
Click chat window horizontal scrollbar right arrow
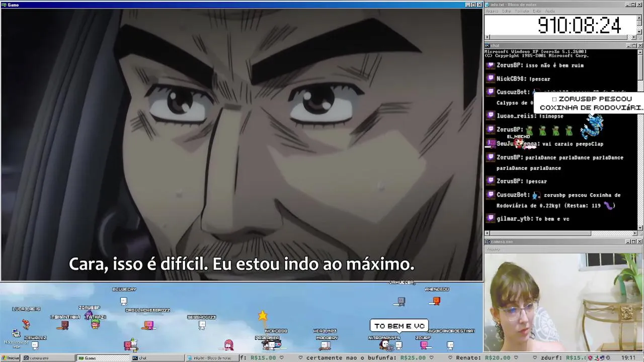point(634,233)
